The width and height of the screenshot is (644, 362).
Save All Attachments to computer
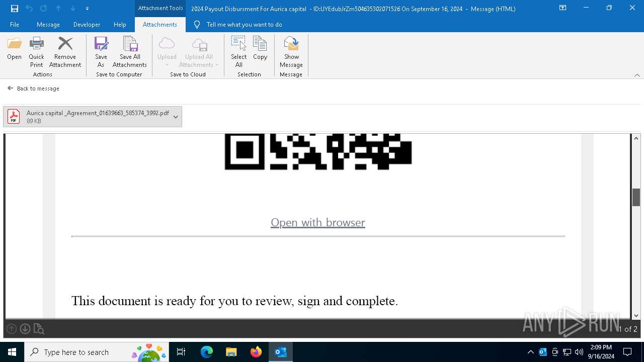pyautogui.click(x=130, y=52)
